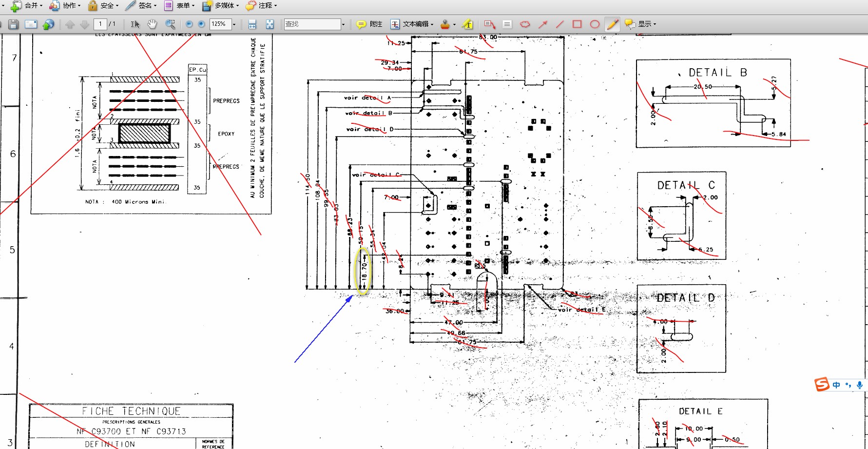Image resolution: width=868 pixels, height=449 pixels.
Task: Select the Text Box tool
Action: pyautogui.click(x=507, y=24)
